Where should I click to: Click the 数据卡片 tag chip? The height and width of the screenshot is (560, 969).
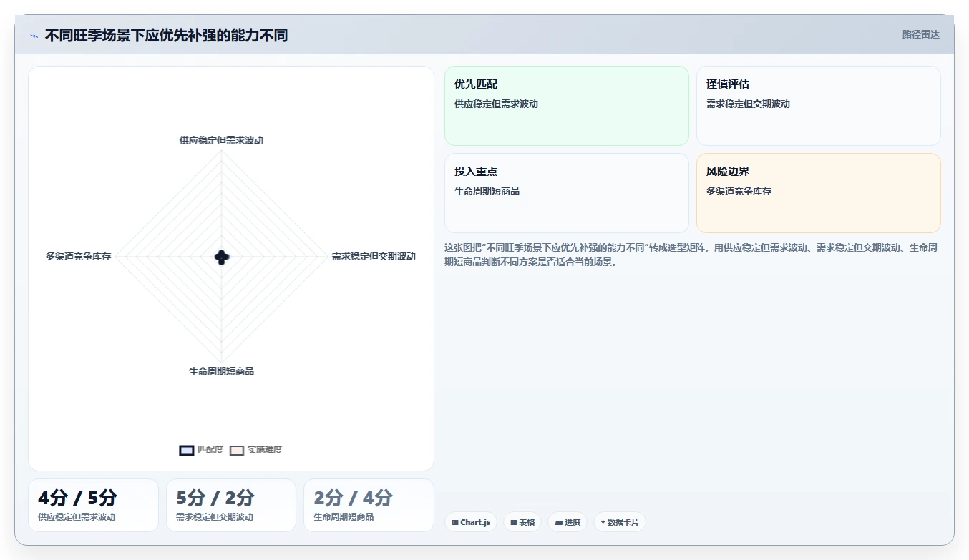pyautogui.click(x=619, y=522)
